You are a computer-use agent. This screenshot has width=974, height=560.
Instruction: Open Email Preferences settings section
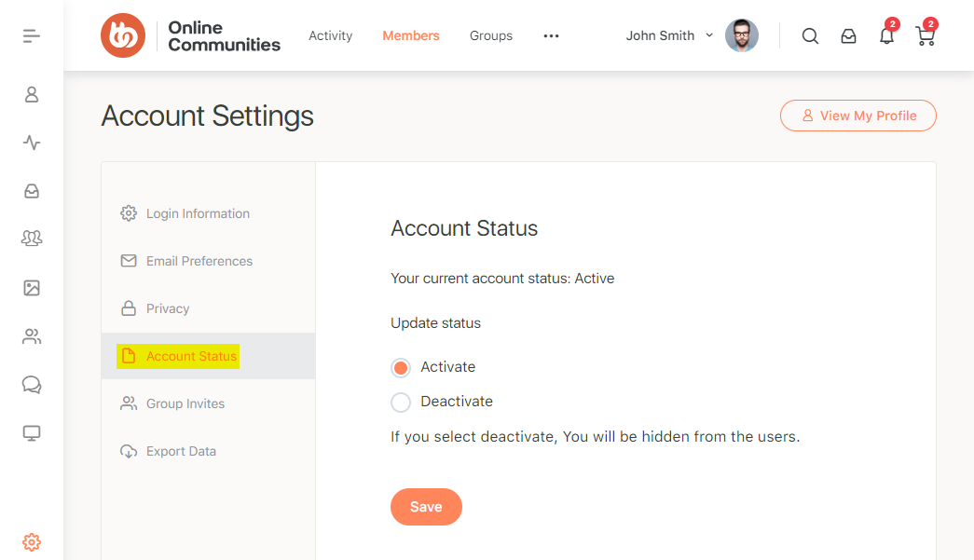(199, 261)
